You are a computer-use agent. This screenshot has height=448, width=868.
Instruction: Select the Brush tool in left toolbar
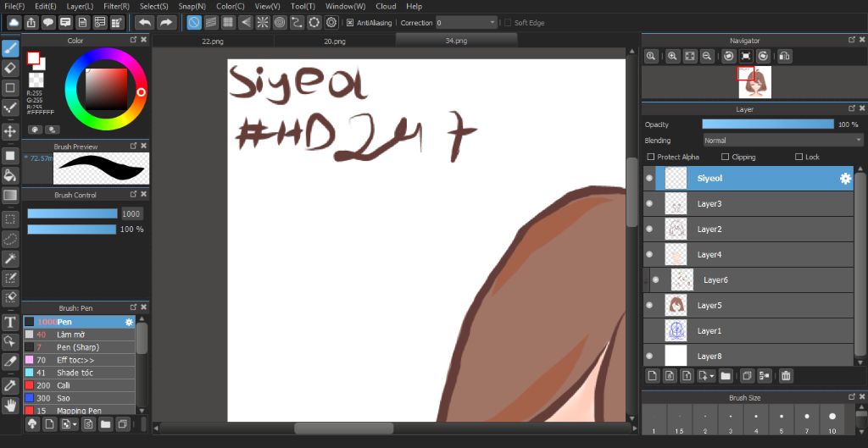click(x=10, y=48)
